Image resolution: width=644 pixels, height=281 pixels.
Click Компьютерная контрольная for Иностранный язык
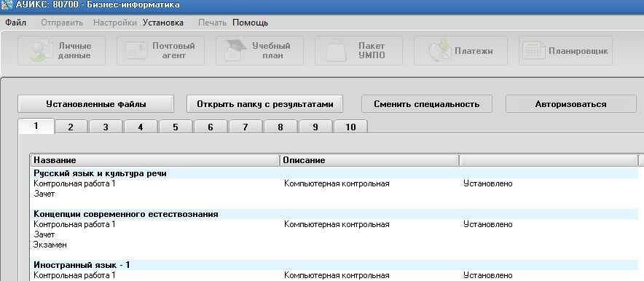click(337, 275)
